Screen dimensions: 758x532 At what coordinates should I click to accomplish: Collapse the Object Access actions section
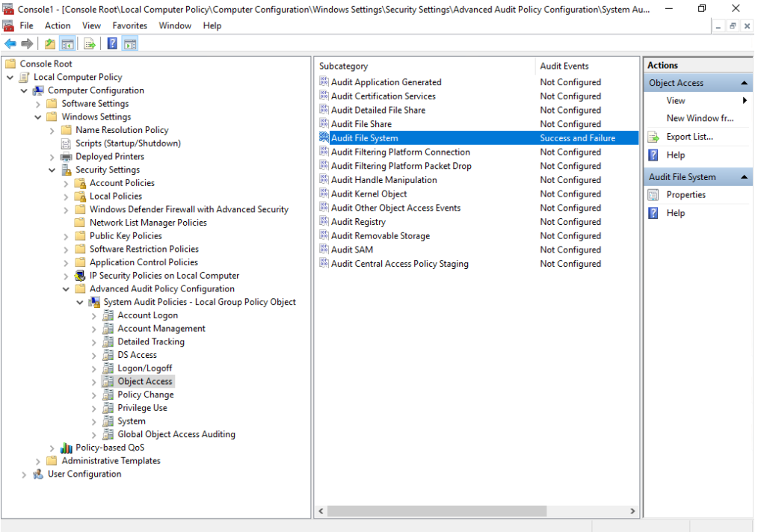coord(745,83)
